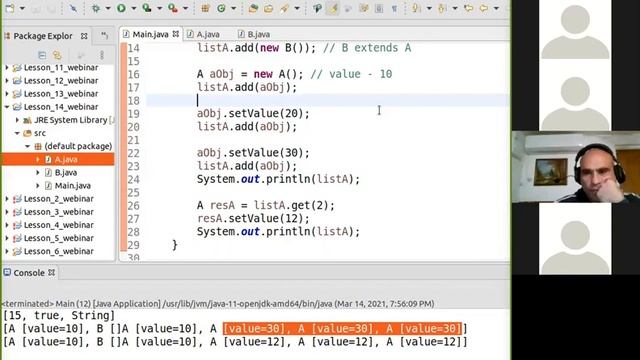
Task: Click the Open Type icon
Action: click(253, 8)
